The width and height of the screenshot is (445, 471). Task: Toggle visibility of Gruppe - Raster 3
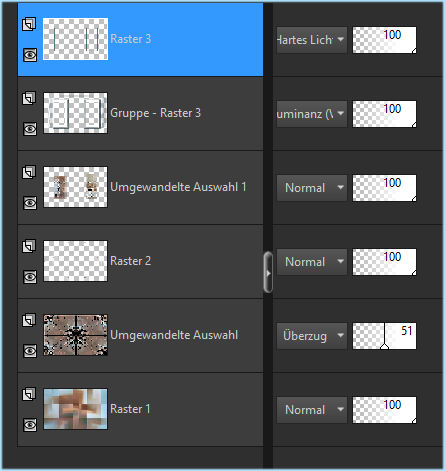pos(30,129)
